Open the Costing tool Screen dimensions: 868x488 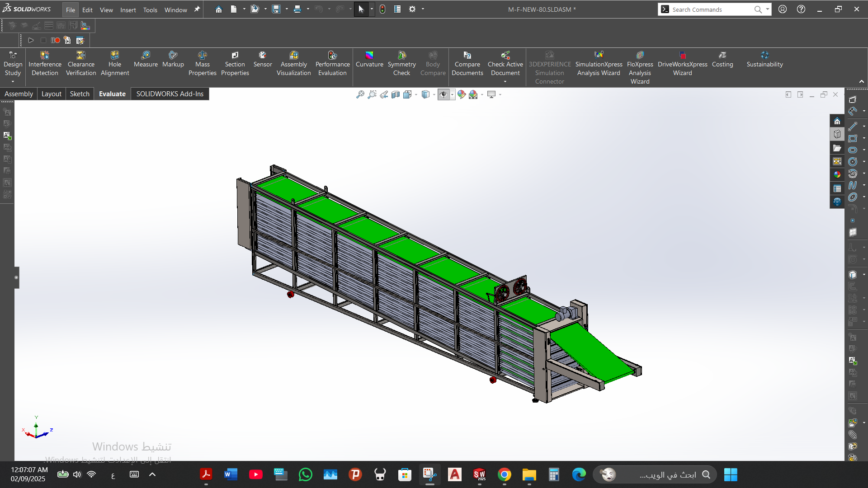tap(722, 60)
